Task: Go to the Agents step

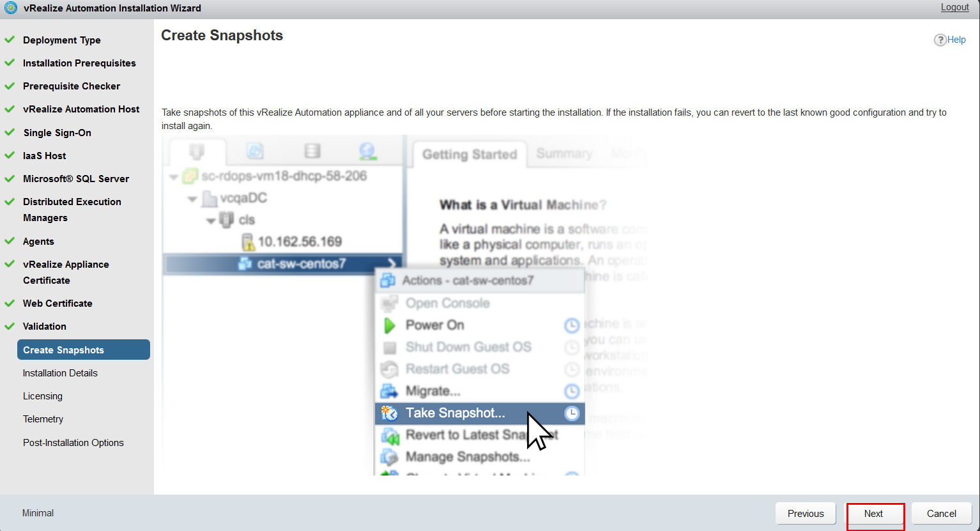Action: (x=38, y=241)
